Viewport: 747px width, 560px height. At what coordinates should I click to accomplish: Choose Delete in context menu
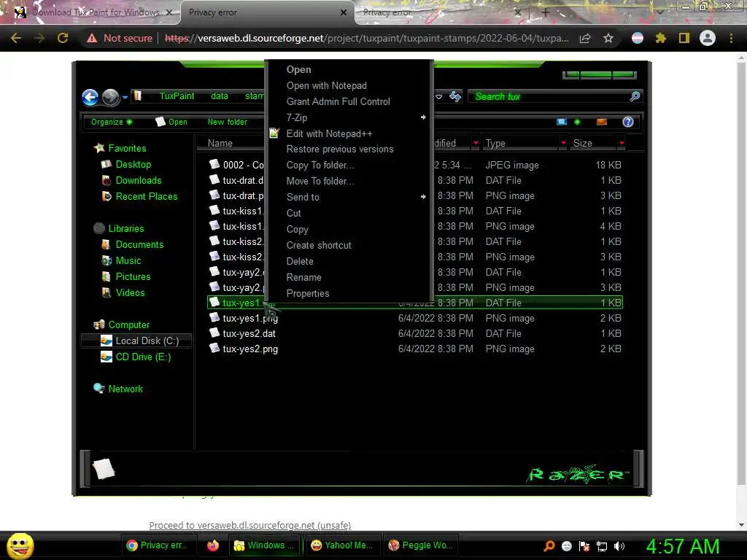coord(300,262)
